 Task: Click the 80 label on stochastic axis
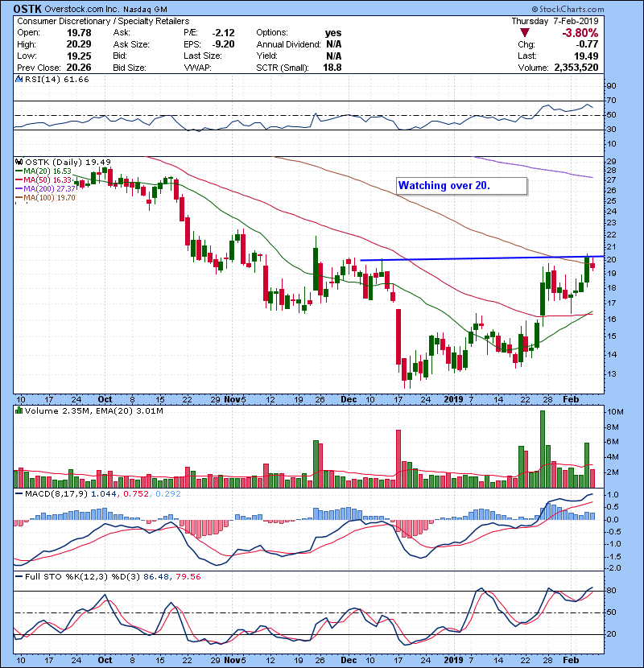pyautogui.click(x=611, y=591)
